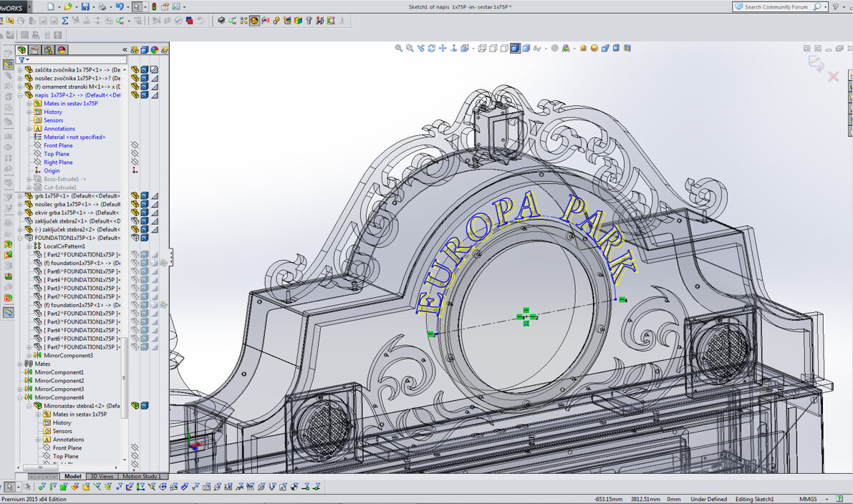853x504 pixels.
Task: Select Material <not specified> item
Action: coord(74,137)
